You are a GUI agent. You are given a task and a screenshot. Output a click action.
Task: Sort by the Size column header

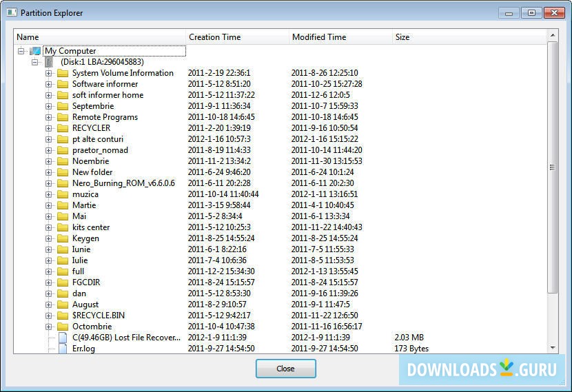(x=469, y=37)
